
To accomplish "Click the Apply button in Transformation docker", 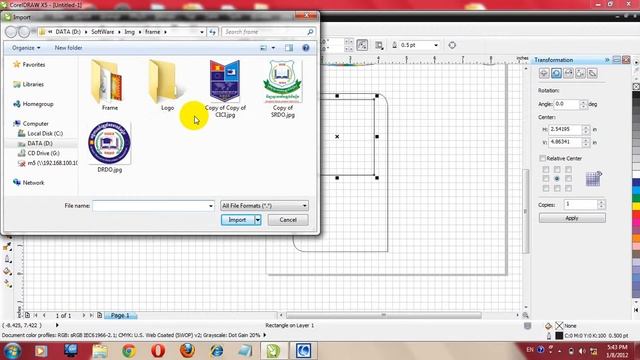I will (x=572, y=218).
